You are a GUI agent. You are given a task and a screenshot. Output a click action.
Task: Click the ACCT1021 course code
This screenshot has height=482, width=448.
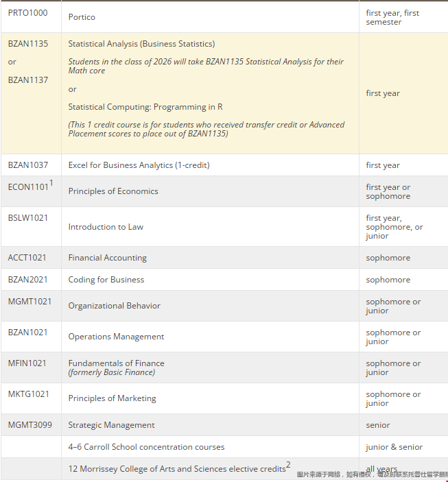(27, 258)
